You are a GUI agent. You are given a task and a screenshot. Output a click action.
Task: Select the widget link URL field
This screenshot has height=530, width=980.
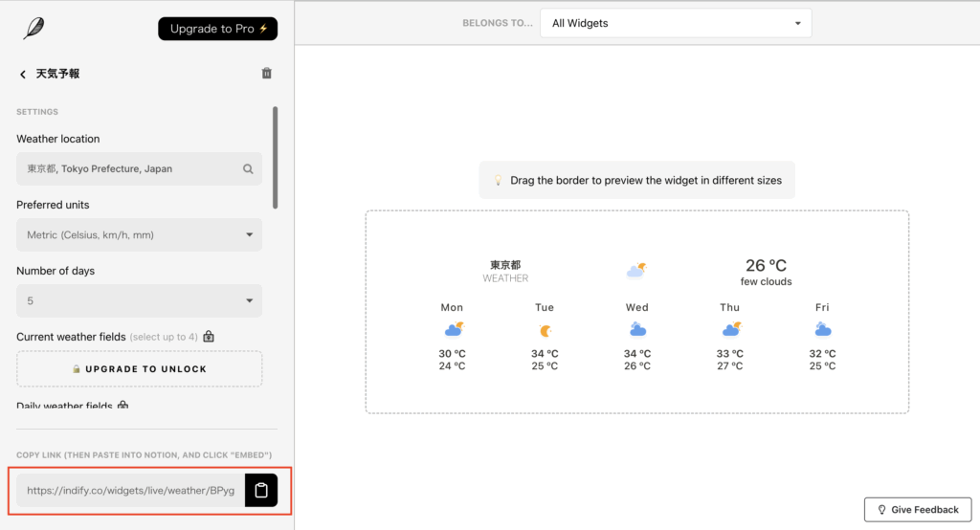131,491
